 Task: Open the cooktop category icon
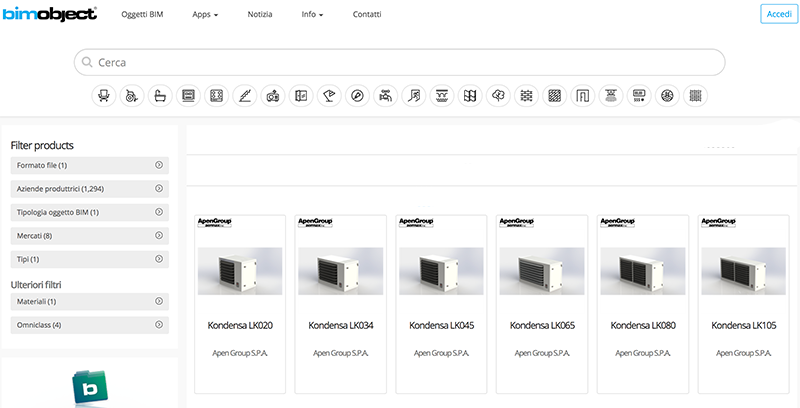[x=216, y=96]
